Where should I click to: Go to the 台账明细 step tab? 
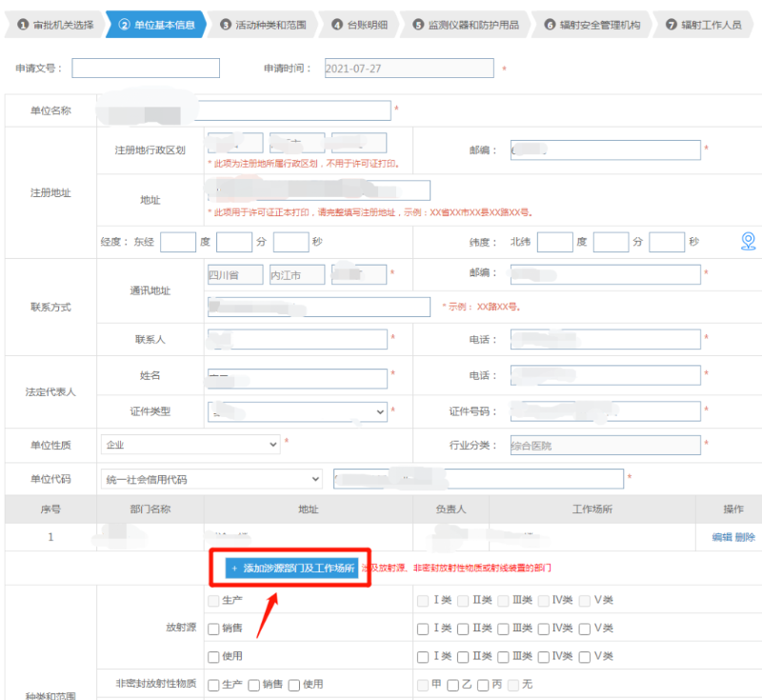[362, 25]
